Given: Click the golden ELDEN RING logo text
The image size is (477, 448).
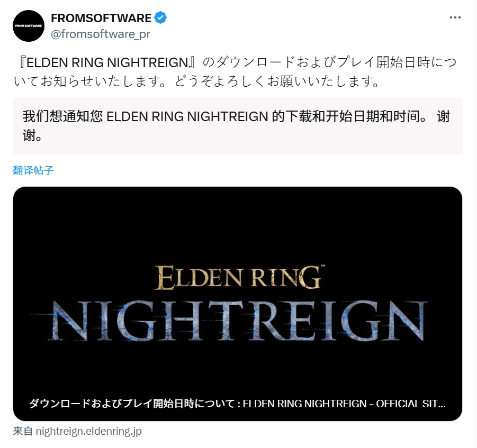Looking at the screenshot, I should [238, 278].
